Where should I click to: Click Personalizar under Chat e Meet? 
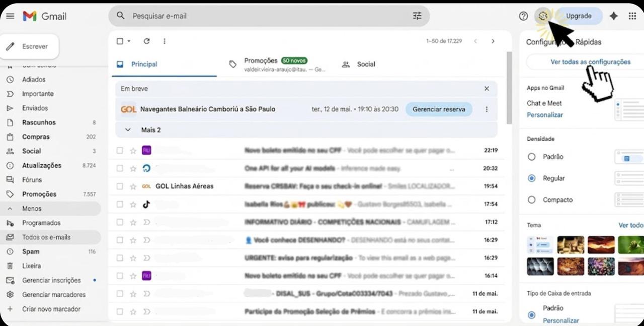point(545,115)
